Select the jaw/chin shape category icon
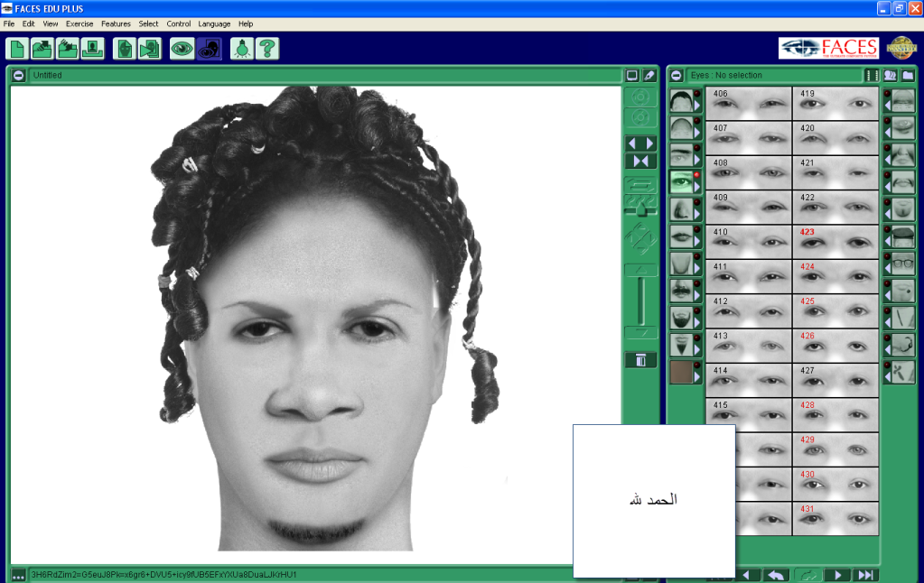This screenshot has height=583, width=924. coord(681,264)
